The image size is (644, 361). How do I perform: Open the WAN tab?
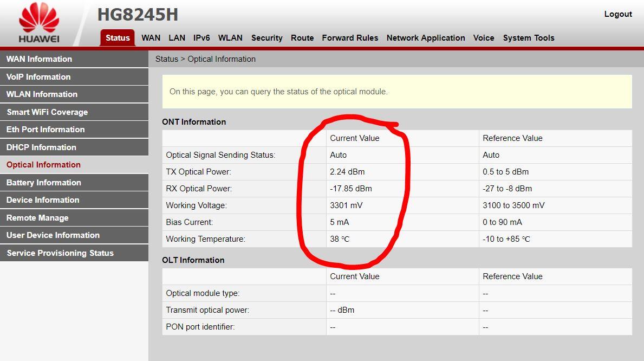151,38
